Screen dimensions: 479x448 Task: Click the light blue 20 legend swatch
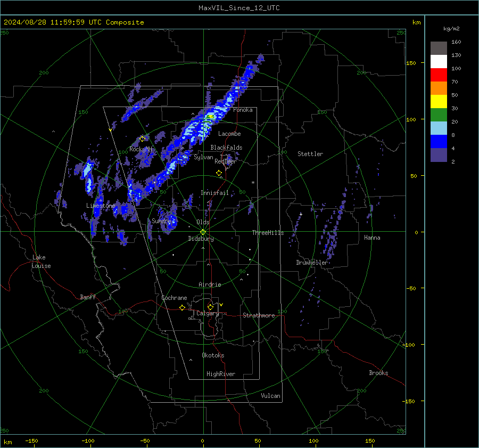(439, 128)
